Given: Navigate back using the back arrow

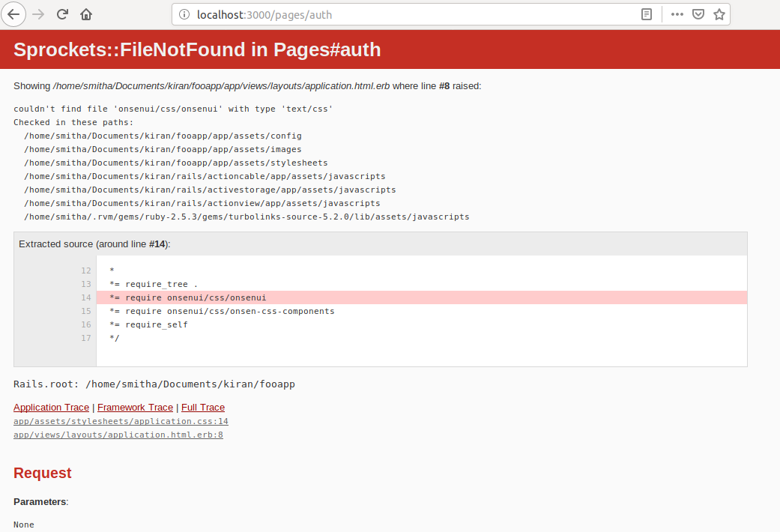Looking at the screenshot, I should point(13,13).
